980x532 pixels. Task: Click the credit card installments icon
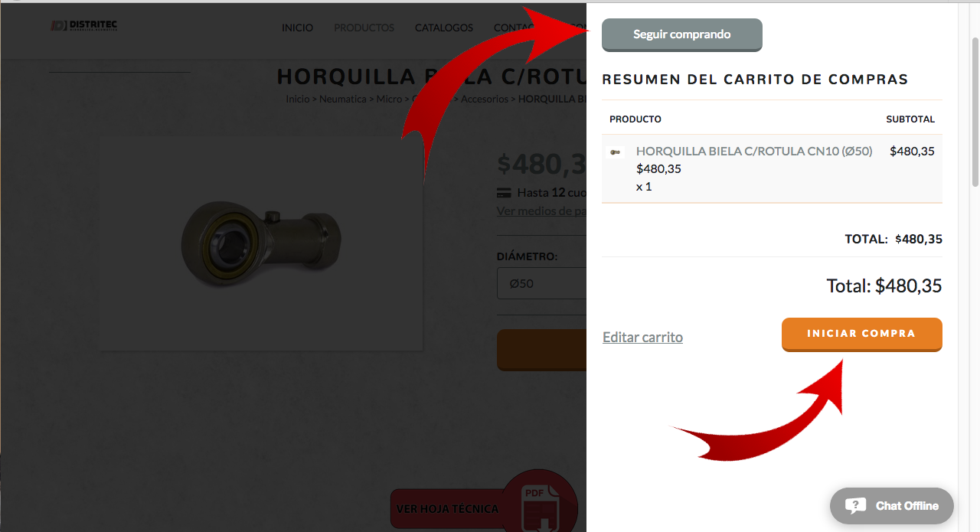coord(504,193)
